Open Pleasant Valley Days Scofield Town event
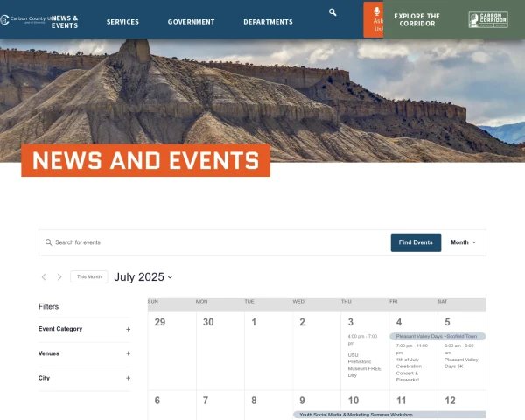This screenshot has height=420, width=525. (x=437, y=336)
